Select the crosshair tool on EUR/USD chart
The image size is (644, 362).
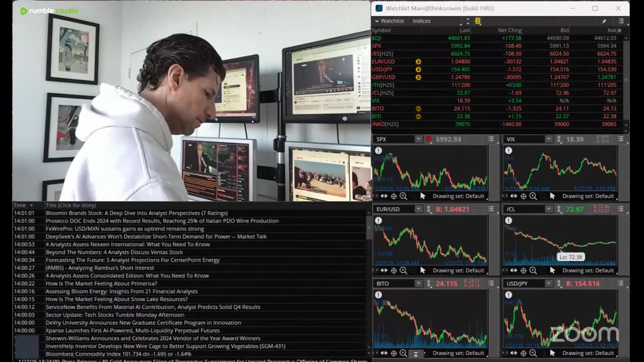[394, 270]
